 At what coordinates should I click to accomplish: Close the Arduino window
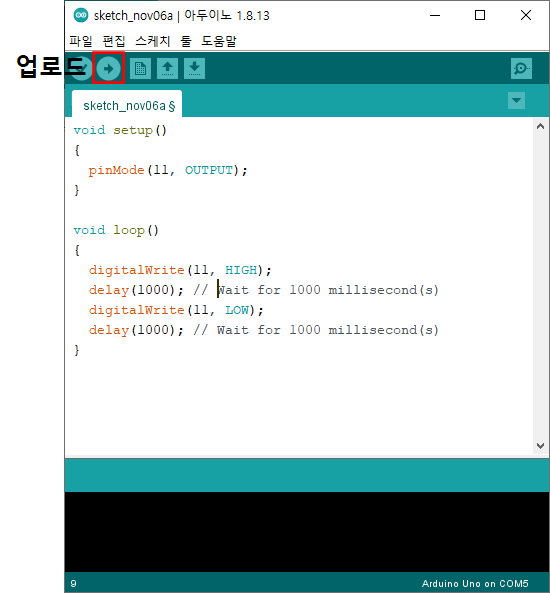(526, 16)
